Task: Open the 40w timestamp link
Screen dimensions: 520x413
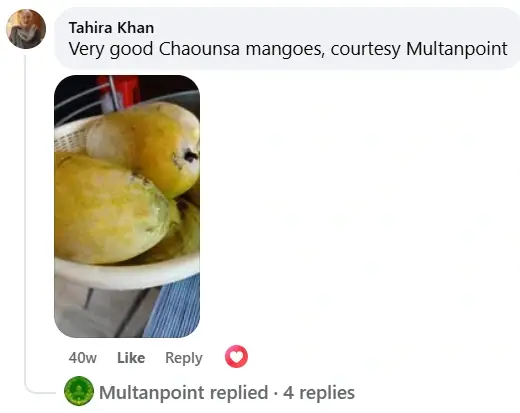Action: [83, 358]
